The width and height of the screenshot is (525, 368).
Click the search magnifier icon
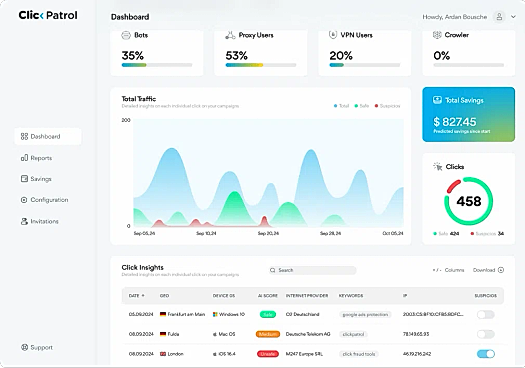pyautogui.click(x=273, y=270)
